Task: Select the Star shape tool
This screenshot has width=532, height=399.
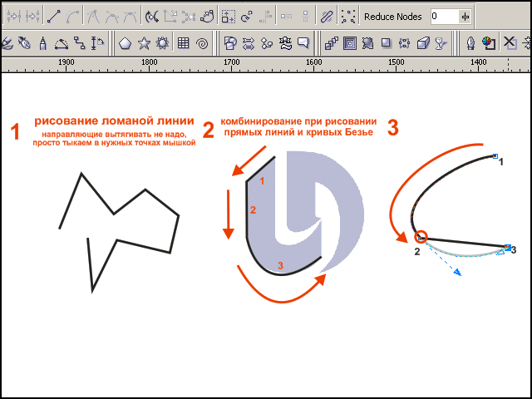Action: coord(144,42)
